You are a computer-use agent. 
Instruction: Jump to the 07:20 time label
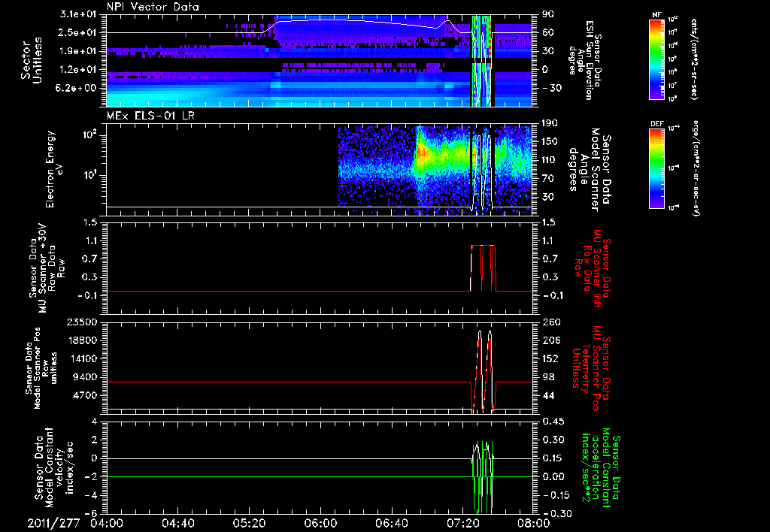[x=462, y=523]
